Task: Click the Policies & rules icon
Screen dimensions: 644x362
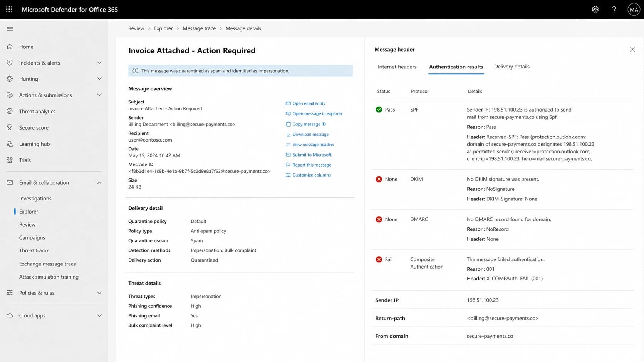Action: click(10, 293)
